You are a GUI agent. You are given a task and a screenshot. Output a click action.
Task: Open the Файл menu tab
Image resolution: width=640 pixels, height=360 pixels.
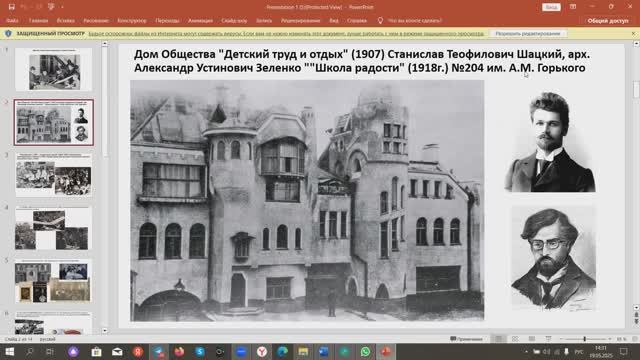pyautogui.click(x=12, y=20)
